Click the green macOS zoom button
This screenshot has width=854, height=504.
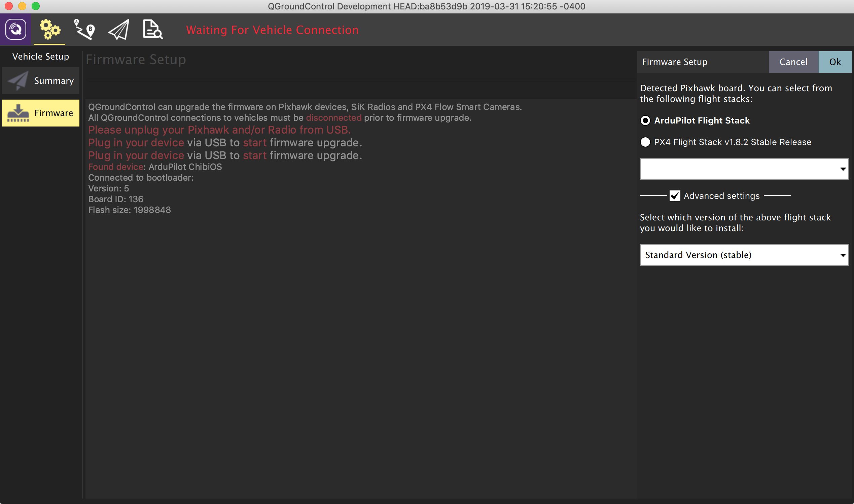click(x=36, y=6)
